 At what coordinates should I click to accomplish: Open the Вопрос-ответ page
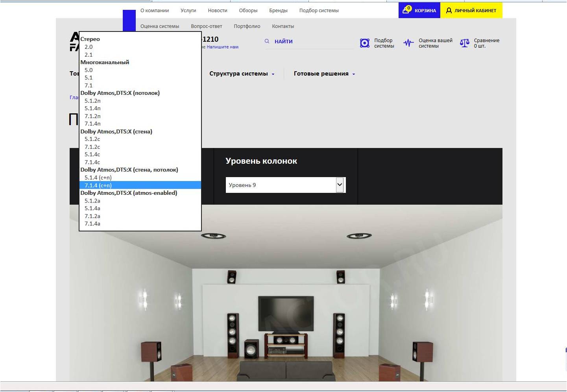pos(207,26)
